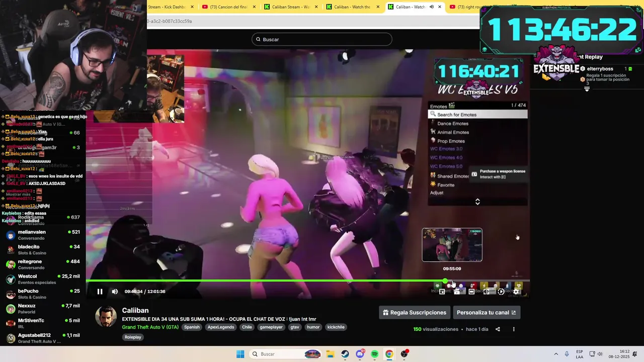This screenshot has height=362, width=644.
Task: Open Discord from taskbar
Action: coord(360,354)
